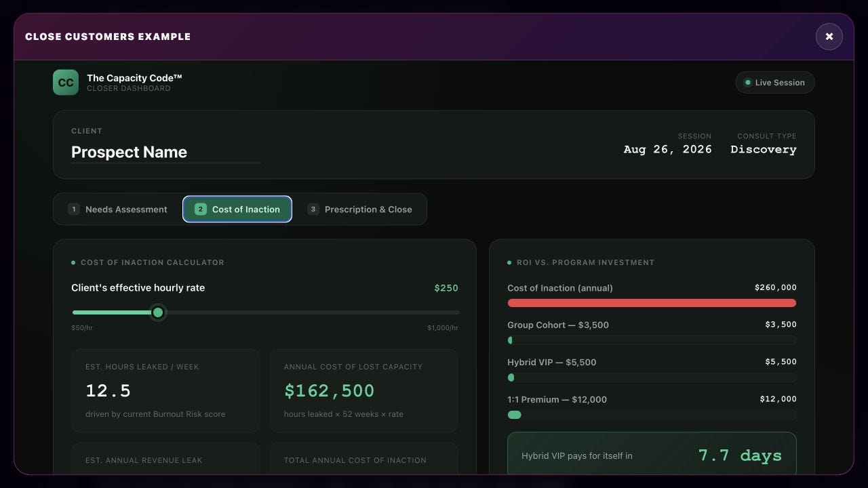Click the $260,000 amount
Screen dimensions: 868x488
click(x=775, y=287)
